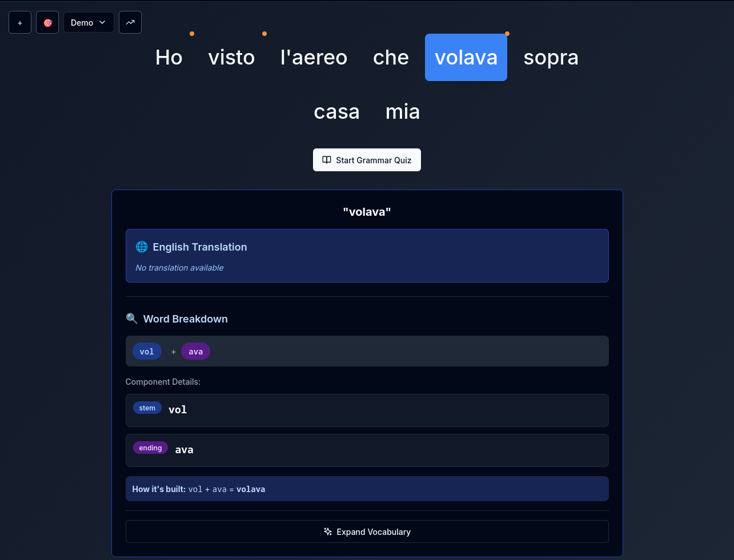Viewport: 734px width, 560px height.
Task: Click the 'ending' badge in Component Details
Action: (150, 448)
